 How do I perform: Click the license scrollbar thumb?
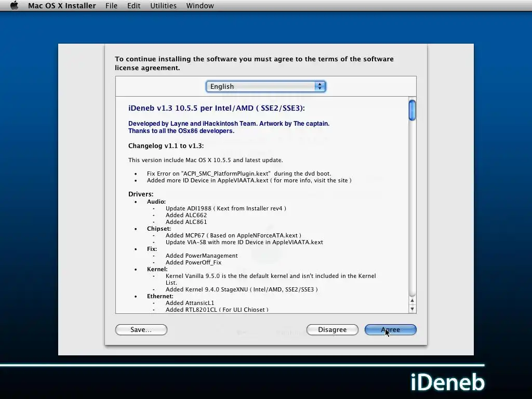point(412,110)
